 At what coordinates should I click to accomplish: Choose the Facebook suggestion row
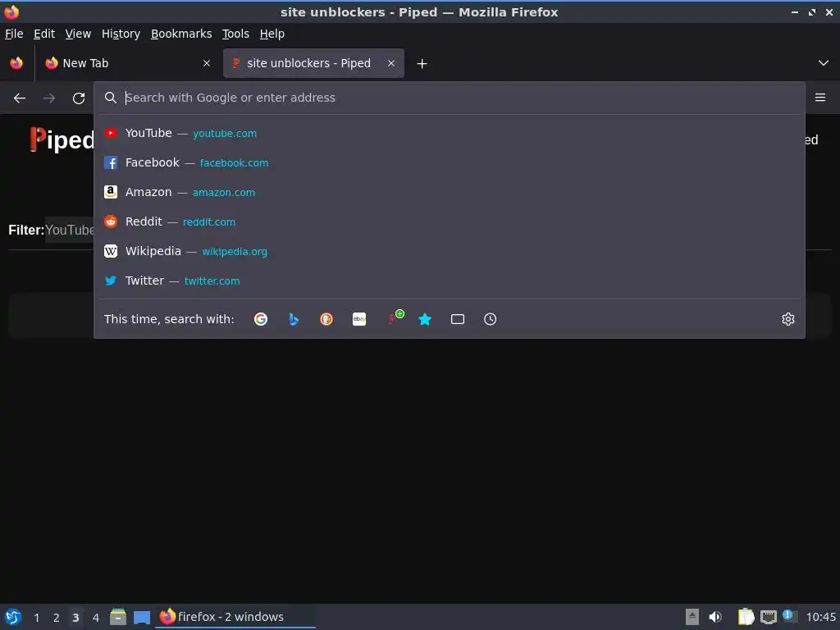click(x=450, y=162)
